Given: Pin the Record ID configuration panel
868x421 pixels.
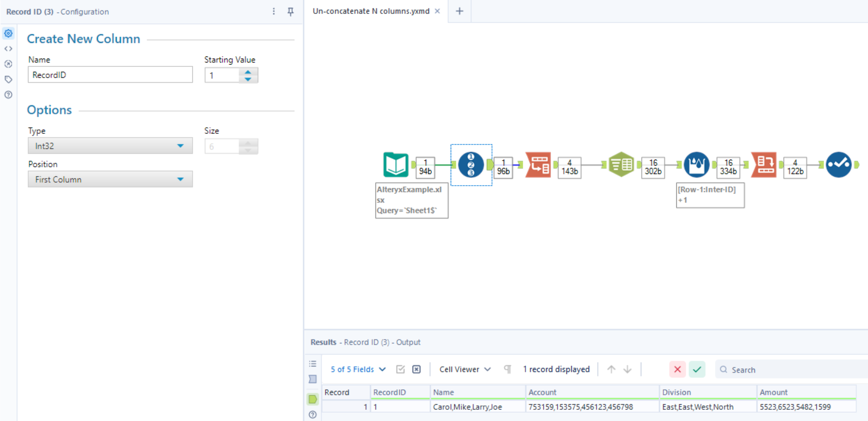Looking at the screenshot, I should pos(290,11).
